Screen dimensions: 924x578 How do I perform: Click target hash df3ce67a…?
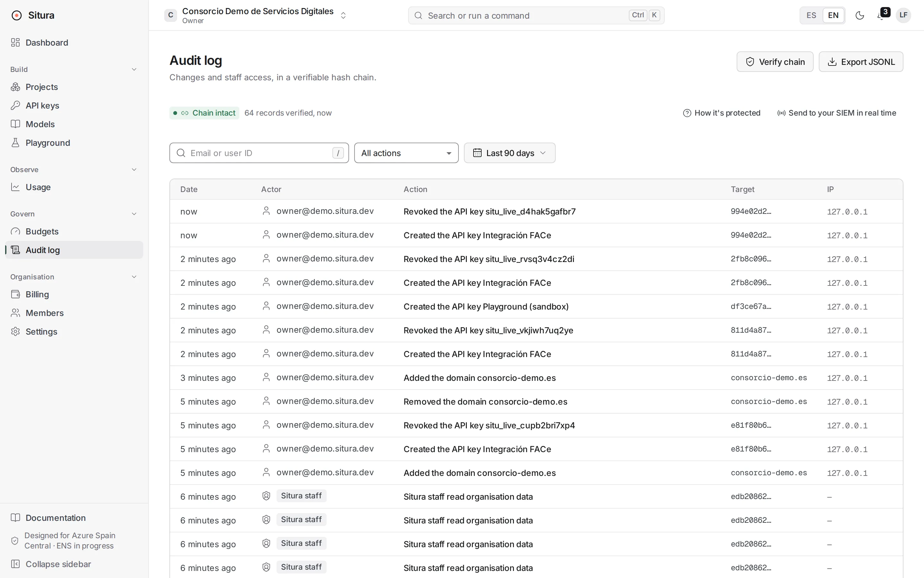pos(751,307)
